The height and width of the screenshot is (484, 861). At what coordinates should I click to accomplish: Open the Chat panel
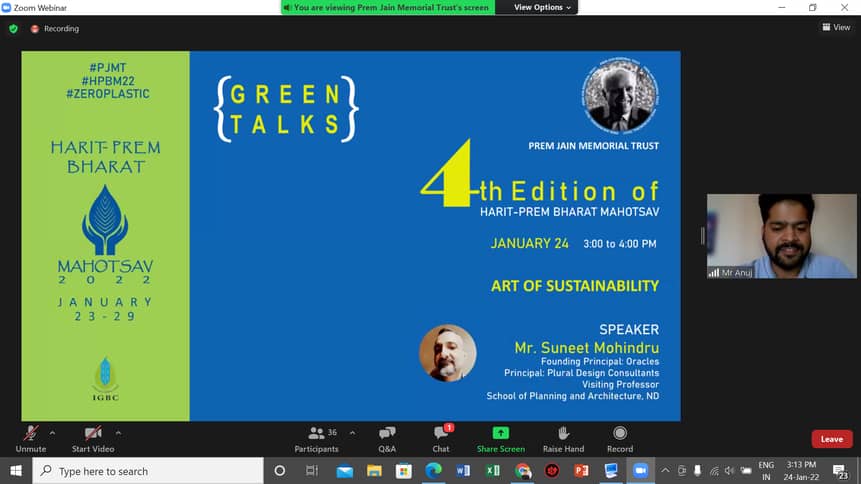441,436
